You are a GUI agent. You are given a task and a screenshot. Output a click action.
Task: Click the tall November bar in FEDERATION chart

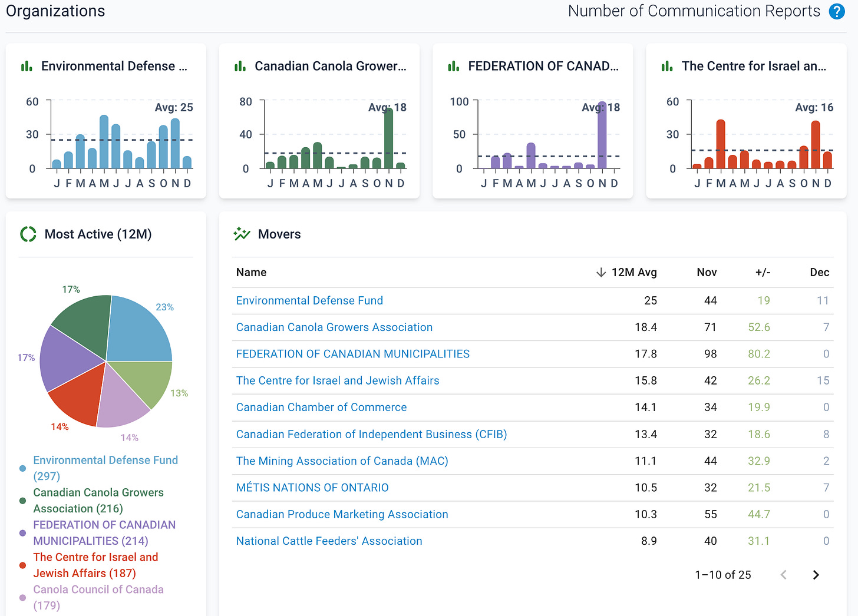[602, 135]
